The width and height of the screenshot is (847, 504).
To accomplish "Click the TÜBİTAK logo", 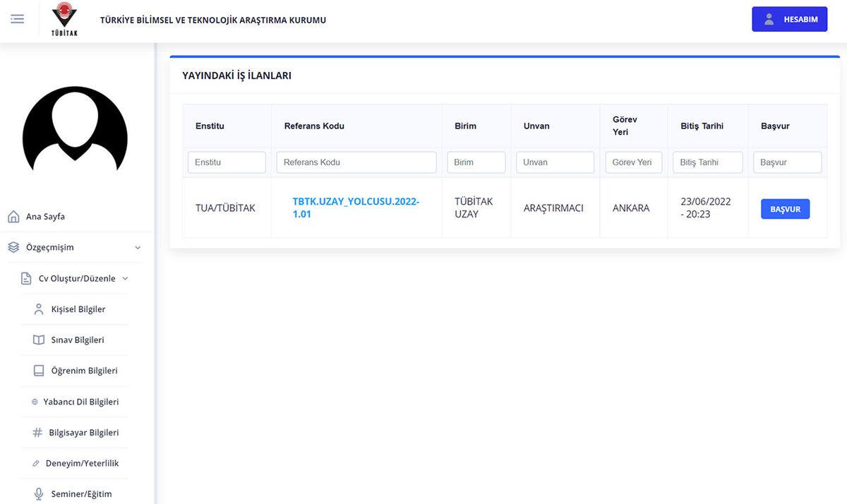I will 64,19.
